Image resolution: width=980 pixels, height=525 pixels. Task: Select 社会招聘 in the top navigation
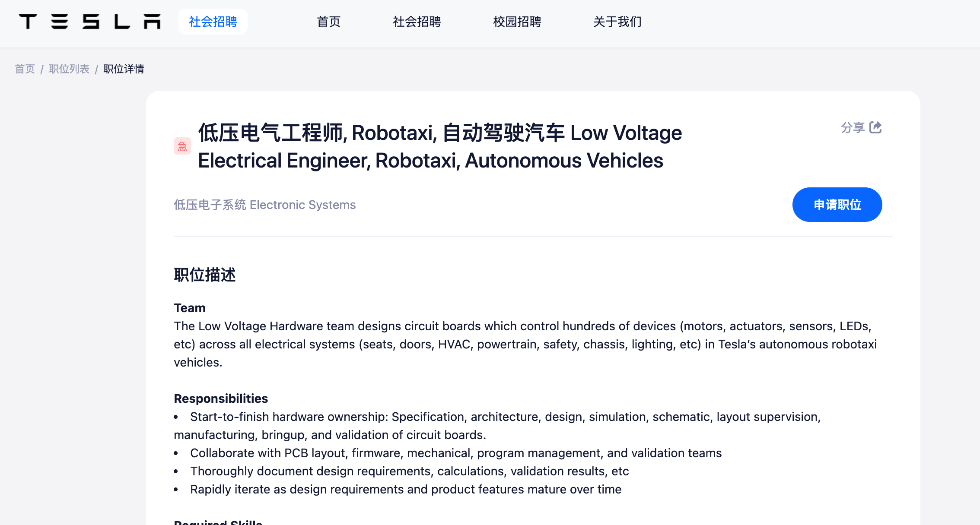pos(417,22)
